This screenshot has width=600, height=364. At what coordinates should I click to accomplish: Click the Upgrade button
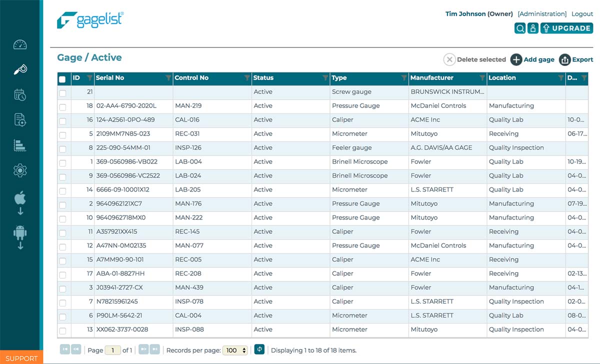pos(566,28)
